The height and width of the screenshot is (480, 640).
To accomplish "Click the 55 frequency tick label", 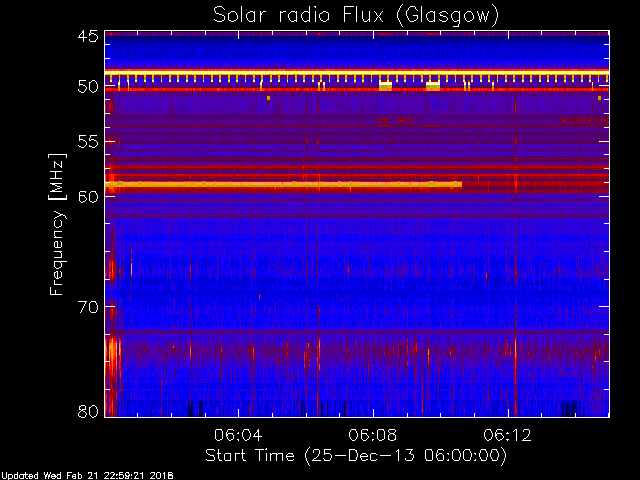I will click(x=88, y=142).
